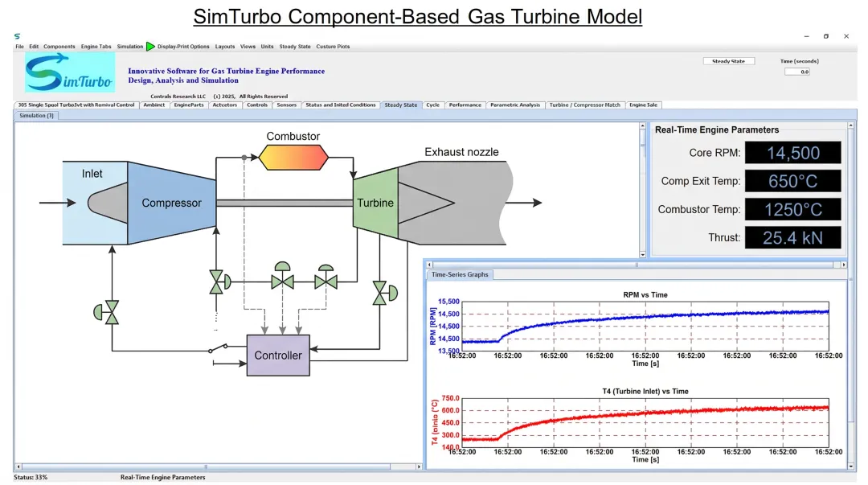This screenshot has width=868, height=485.
Task: Switch to the Performance tab
Action: [x=465, y=105]
